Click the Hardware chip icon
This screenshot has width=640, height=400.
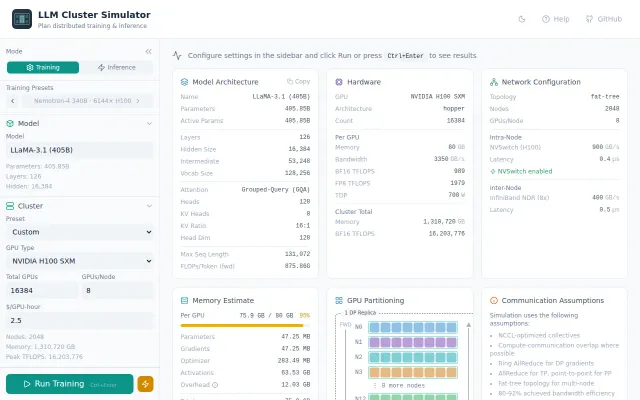point(339,82)
